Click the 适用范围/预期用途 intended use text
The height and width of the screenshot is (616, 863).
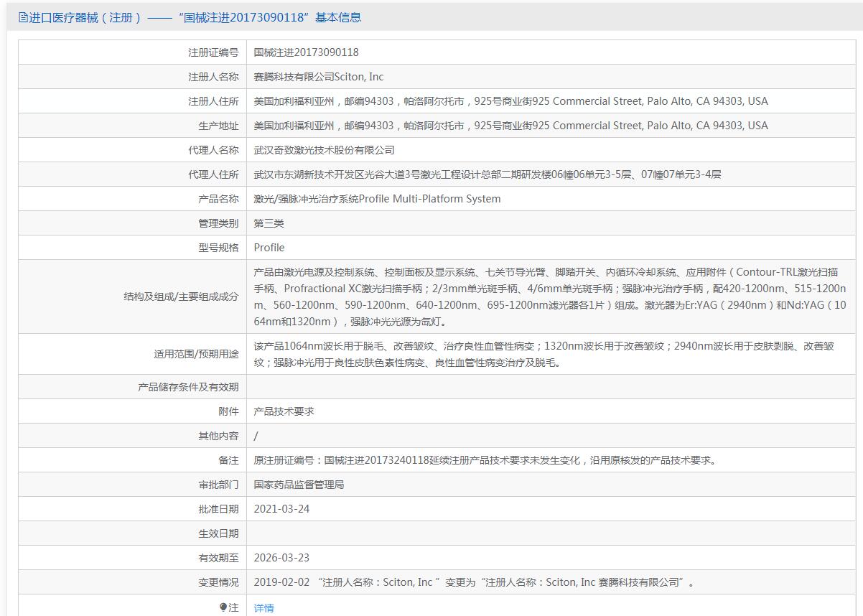544,354
